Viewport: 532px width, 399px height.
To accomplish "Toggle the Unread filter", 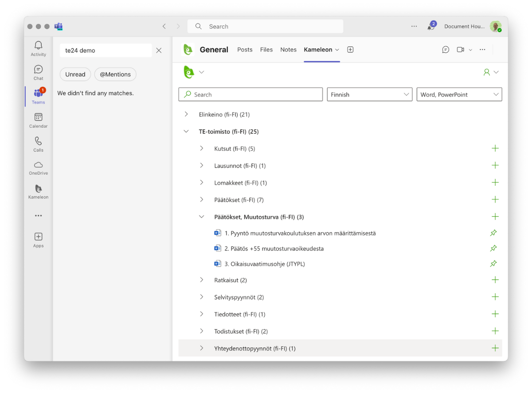I will (75, 74).
